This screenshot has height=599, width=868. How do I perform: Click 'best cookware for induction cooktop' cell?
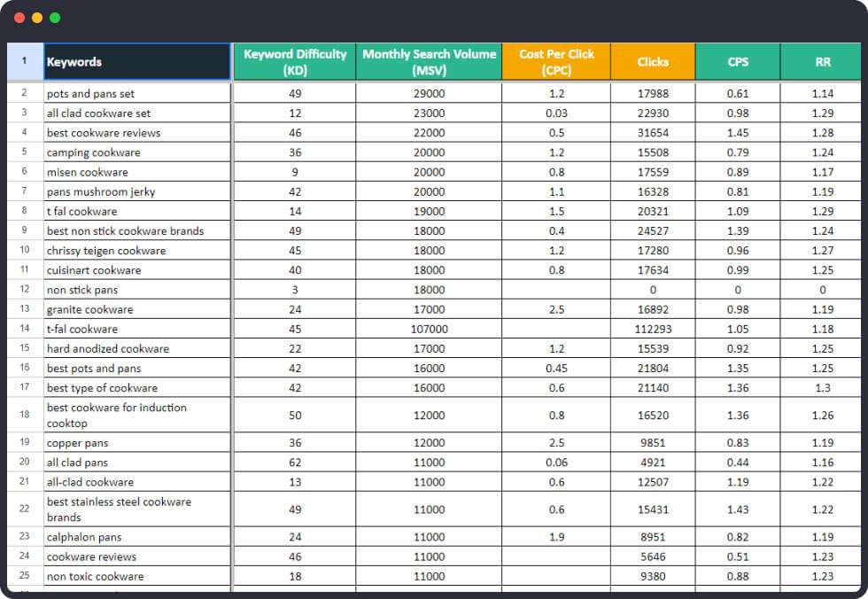(x=137, y=416)
